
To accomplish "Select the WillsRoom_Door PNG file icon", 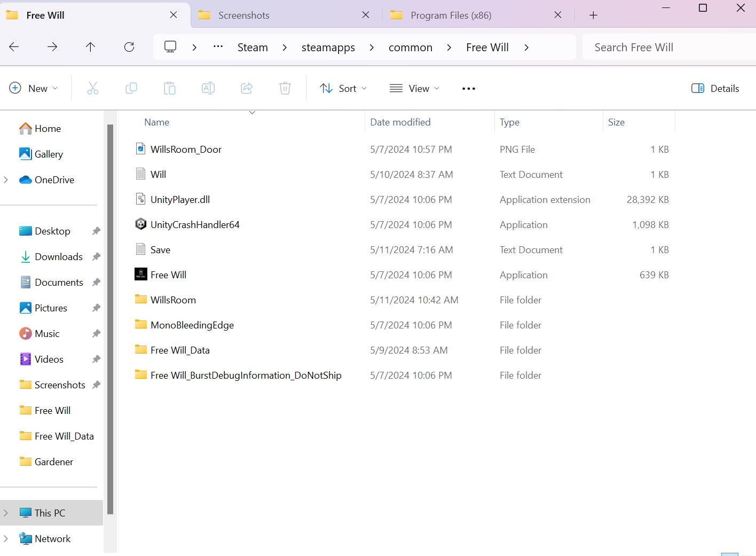I will (x=140, y=148).
